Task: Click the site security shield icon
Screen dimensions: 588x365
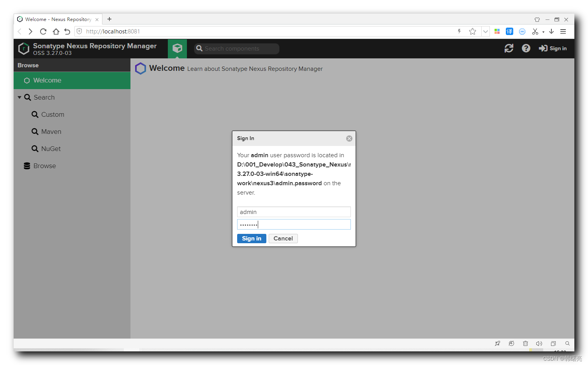Action: (79, 31)
